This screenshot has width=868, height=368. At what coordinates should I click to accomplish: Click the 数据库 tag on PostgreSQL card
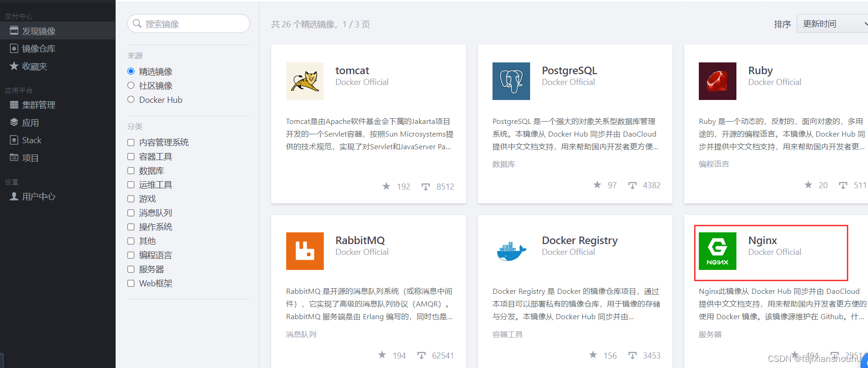504,164
